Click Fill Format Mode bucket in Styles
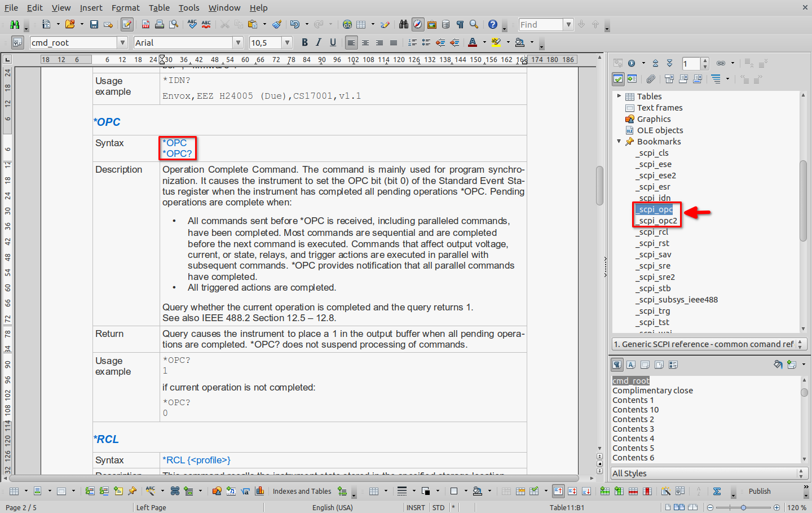812x513 pixels. point(778,365)
